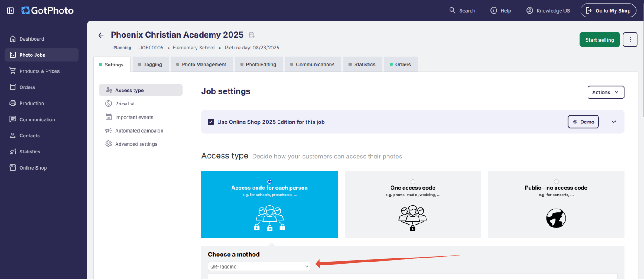Click the Elementary School label

tap(194, 48)
